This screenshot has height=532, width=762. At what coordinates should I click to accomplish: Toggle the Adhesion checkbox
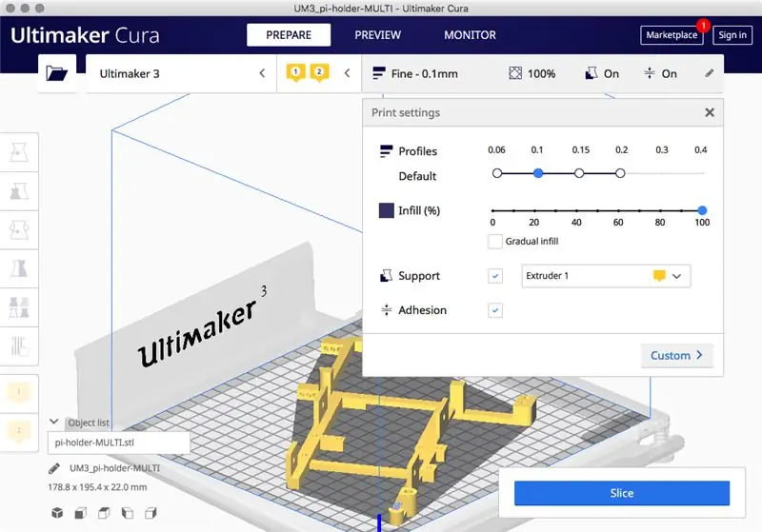(x=494, y=310)
